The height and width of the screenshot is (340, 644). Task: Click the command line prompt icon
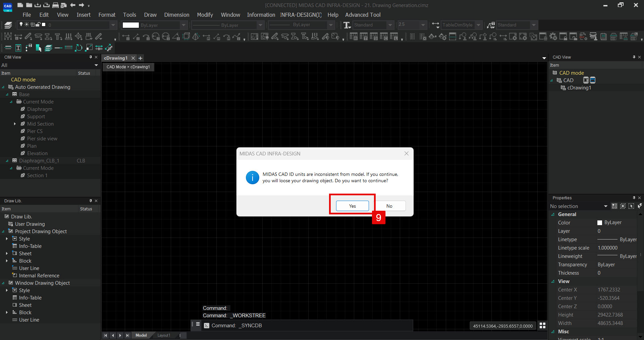tap(207, 326)
